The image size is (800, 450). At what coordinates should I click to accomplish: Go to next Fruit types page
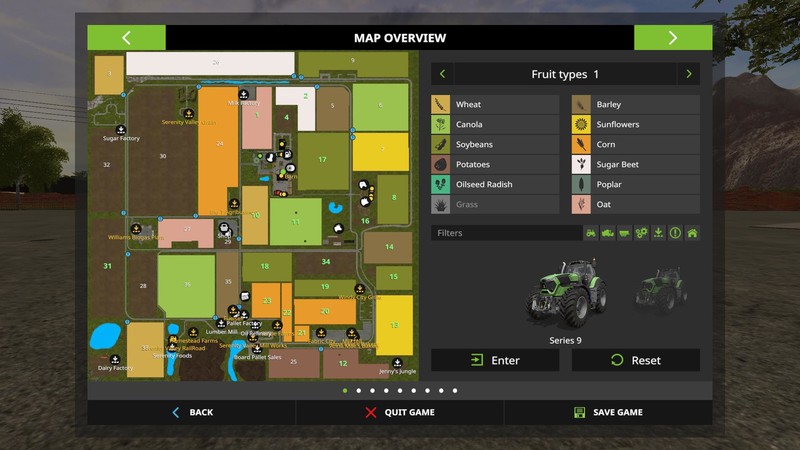[688, 74]
